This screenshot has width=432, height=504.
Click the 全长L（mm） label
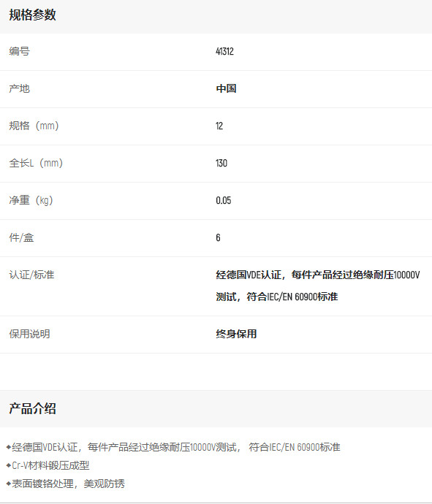click(x=36, y=164)
